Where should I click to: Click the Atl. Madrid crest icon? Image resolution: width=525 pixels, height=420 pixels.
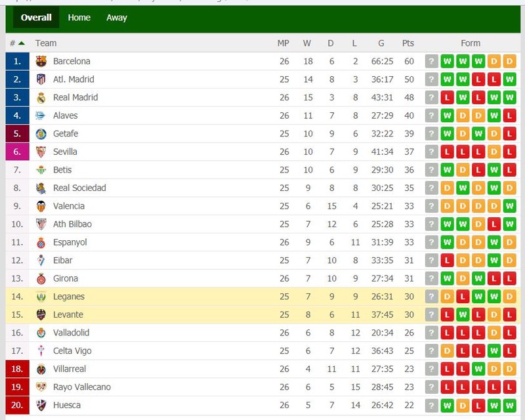[x=41, y=79]
